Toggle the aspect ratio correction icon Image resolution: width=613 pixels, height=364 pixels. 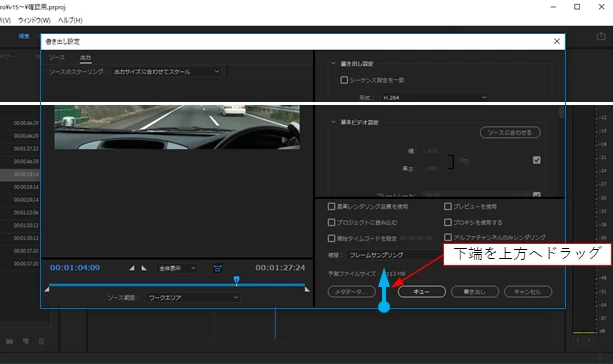coord(217,268)
